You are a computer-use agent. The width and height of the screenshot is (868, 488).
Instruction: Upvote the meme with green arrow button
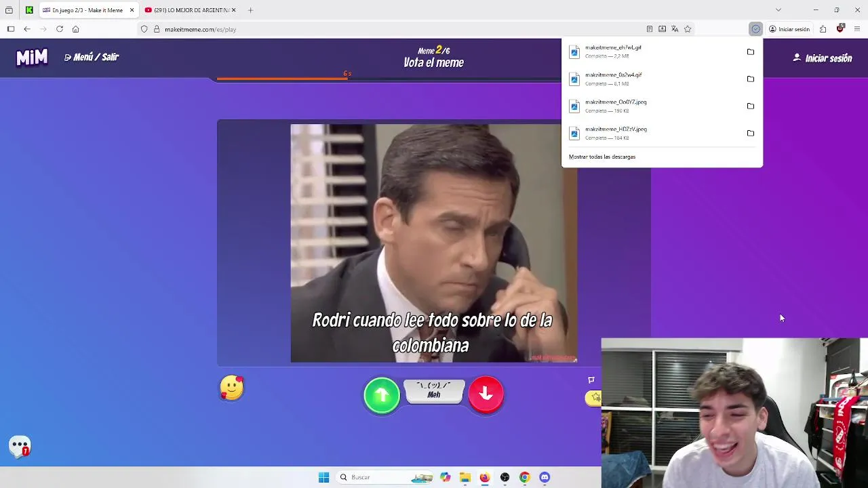(x=382, y=394)
